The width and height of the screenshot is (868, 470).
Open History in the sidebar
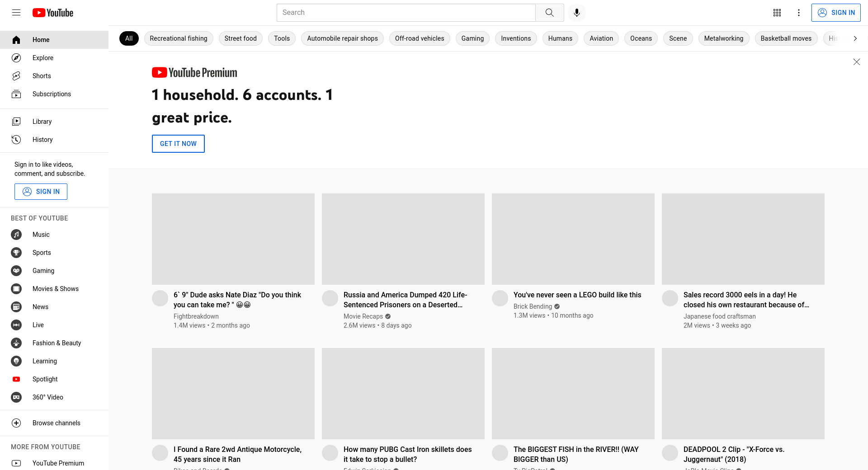coord(54,140)
